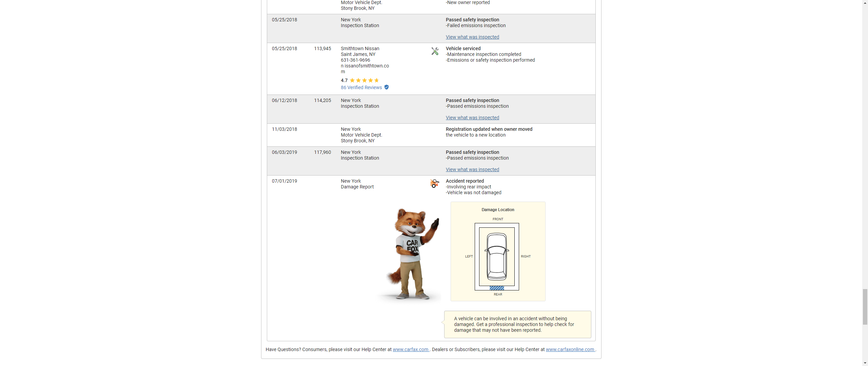Click the blue striped rear damage marker

tap(497, 288)
